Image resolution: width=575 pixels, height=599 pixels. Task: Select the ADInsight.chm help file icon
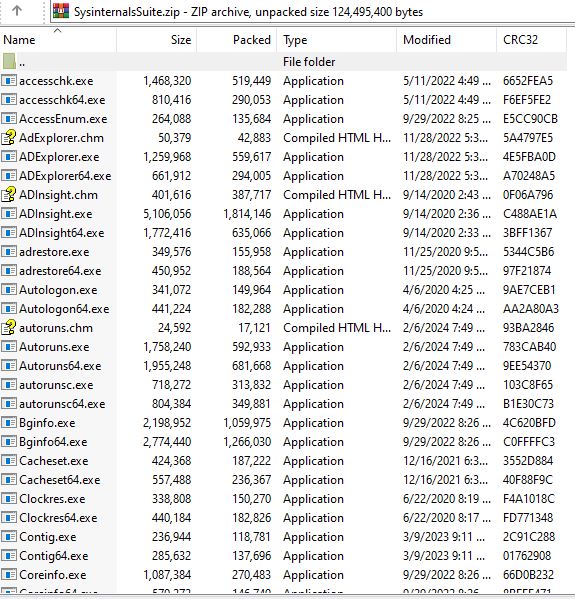tap(9, 194)
